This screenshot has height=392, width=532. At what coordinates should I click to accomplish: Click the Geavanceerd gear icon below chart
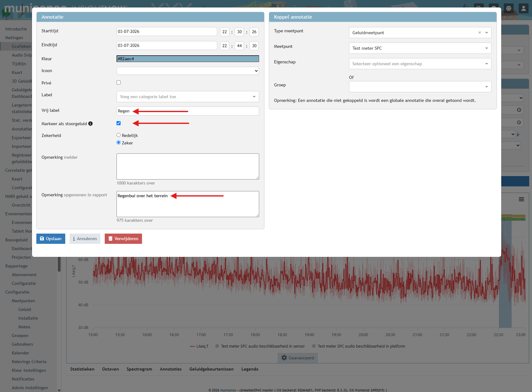(x=284, y=358)
